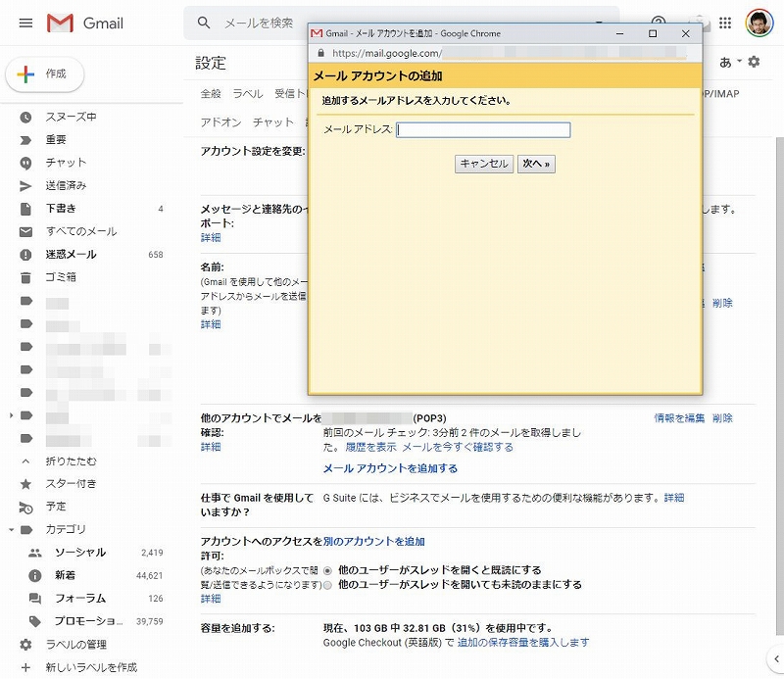
Task: Click the 次へ » button
Action: (x=536, y=164)
